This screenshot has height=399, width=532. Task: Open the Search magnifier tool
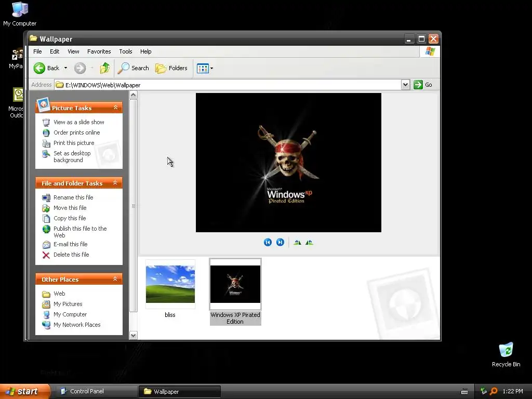click(124, 68)
